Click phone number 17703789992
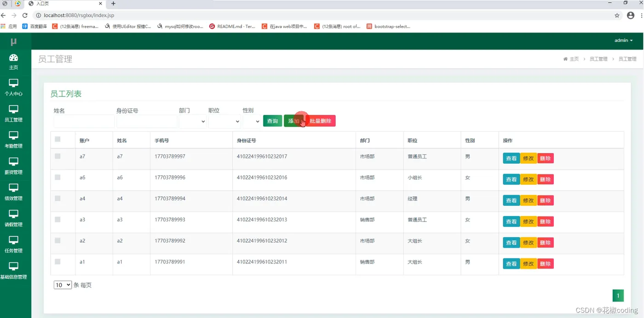The image size is (644, 318). click(170, 241)
